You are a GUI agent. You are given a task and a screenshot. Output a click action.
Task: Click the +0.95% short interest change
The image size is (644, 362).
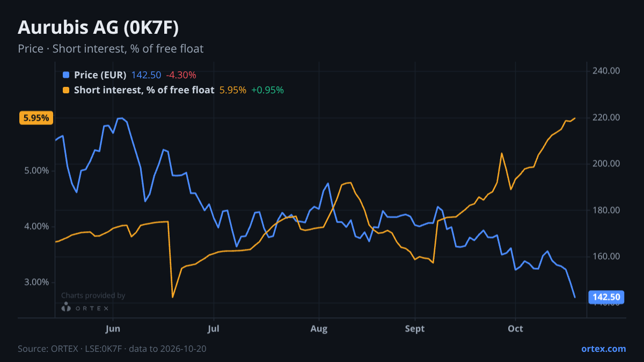coord(267,90)
